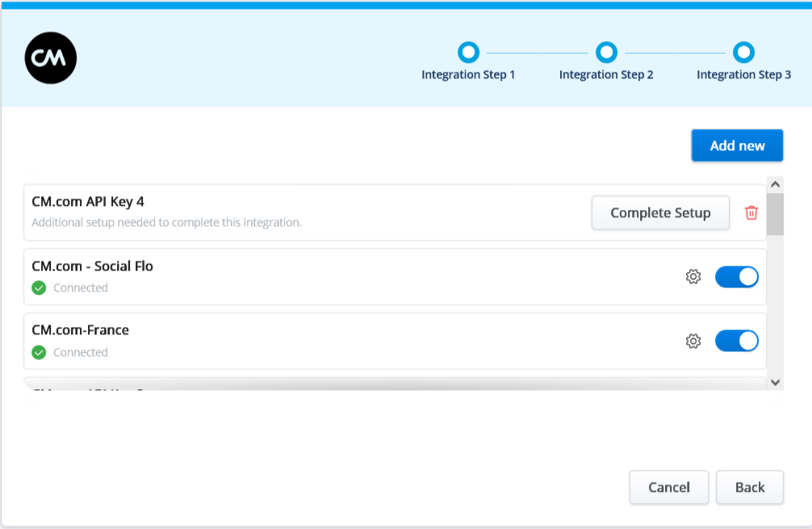Click Connected status under CM.com-France
Viewport: 812px width, 529px height.
coord(80,352)
